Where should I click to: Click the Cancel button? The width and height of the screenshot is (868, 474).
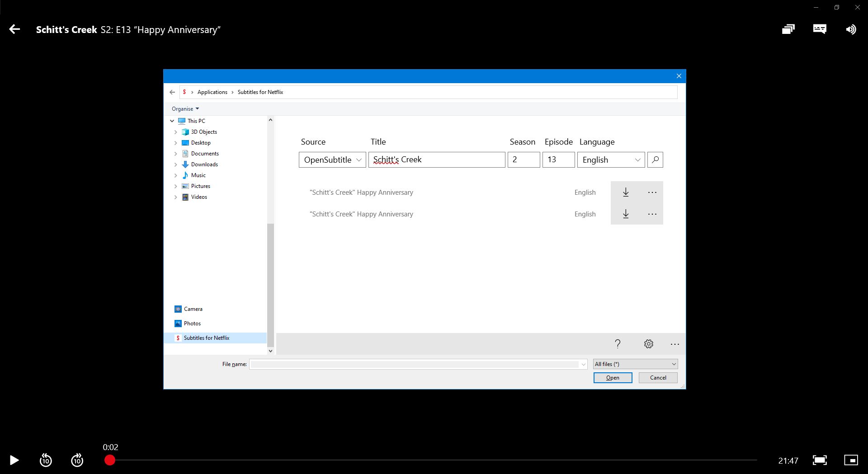point(658,378)
